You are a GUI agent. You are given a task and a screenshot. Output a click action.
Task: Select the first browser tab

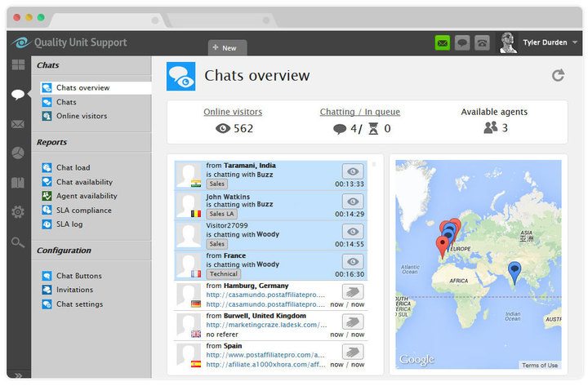107,20
